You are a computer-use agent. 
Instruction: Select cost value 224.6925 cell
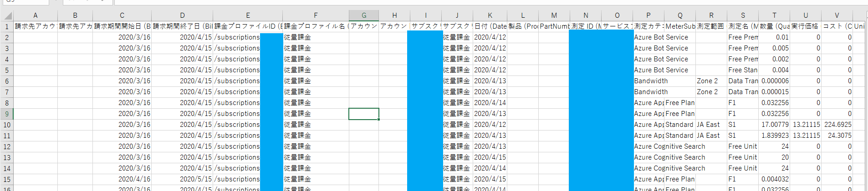pos(837,125)
